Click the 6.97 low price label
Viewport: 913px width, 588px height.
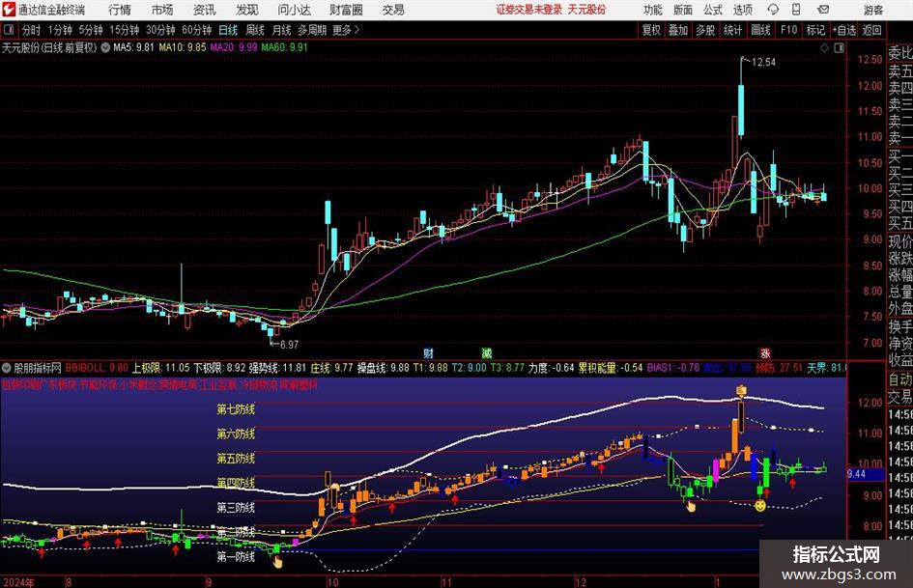(x=289, y=344)
